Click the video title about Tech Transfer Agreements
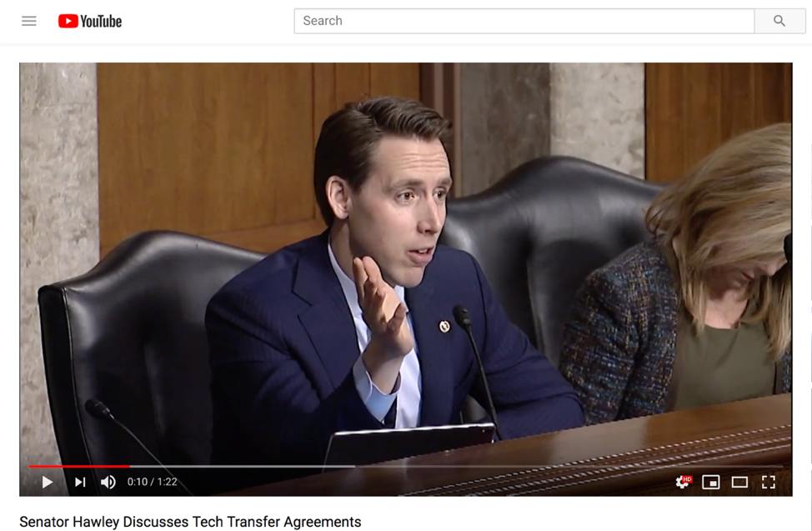 [190, 522]
